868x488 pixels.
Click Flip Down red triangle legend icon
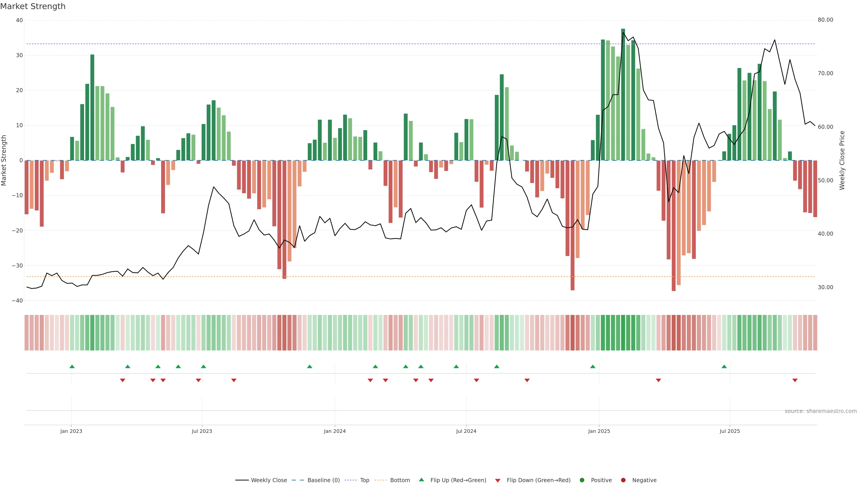[498, 481]
